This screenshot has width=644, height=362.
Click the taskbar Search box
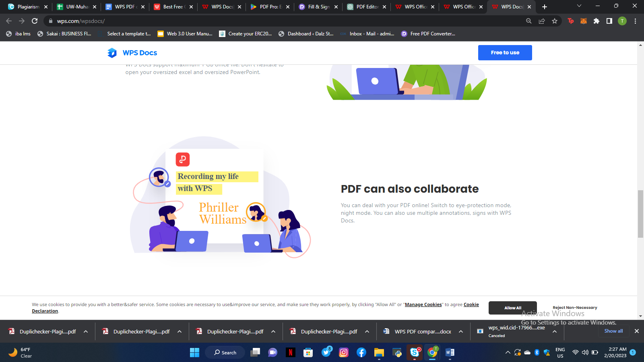225,352
